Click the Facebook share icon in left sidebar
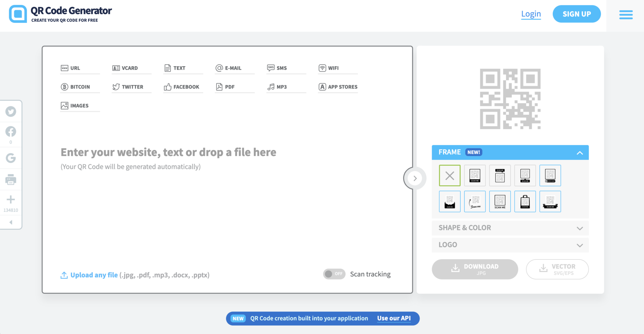 (11, 132)
